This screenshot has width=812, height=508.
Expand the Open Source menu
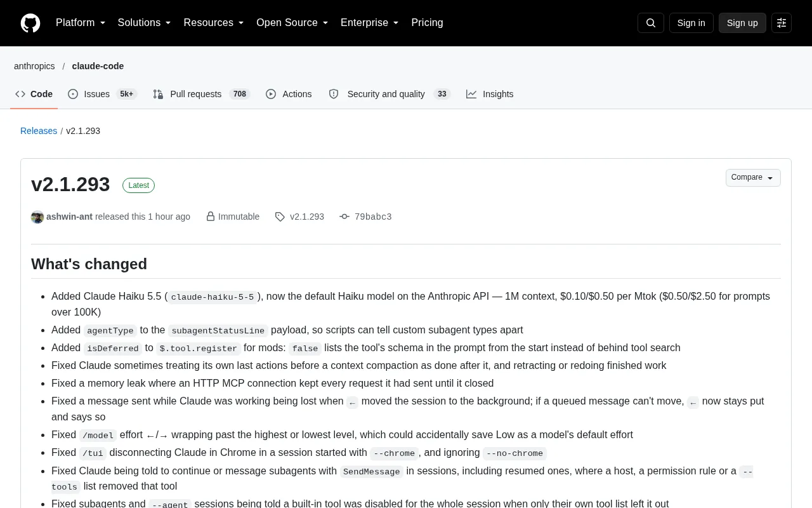(x=292, y=23)
